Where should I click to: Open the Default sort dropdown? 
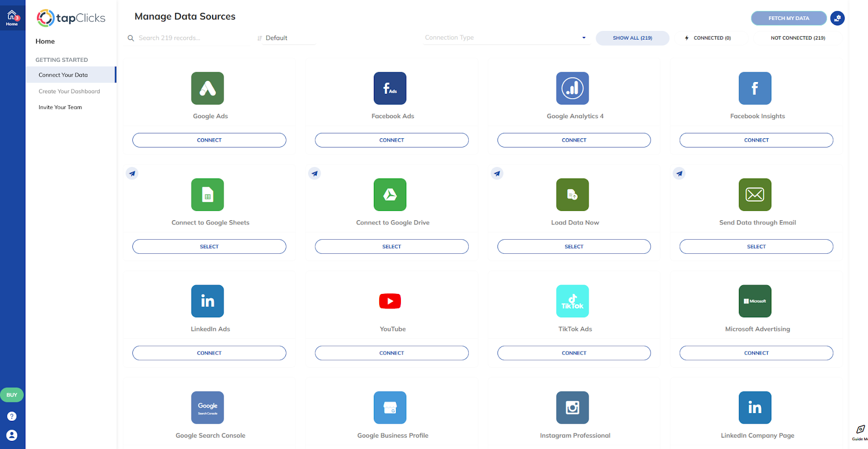286,38
